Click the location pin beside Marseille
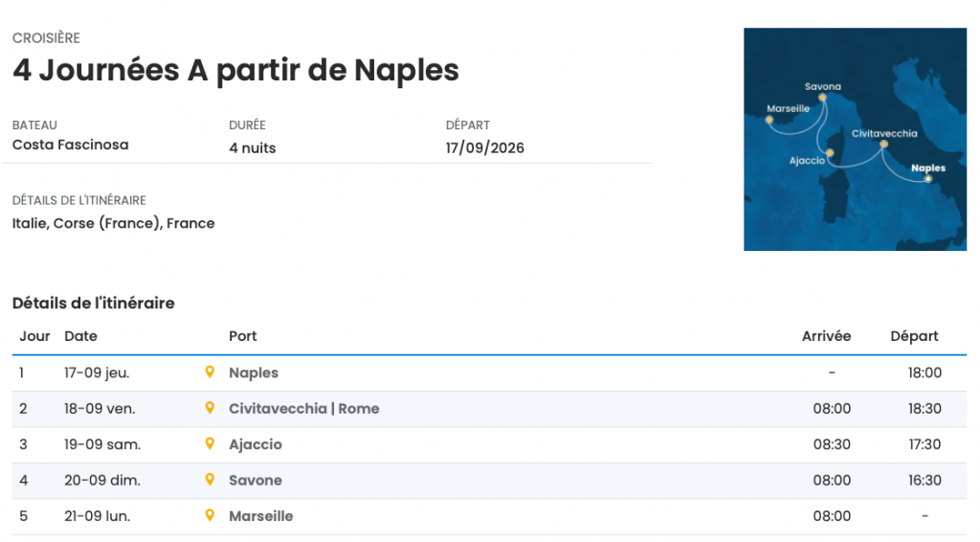The width and height of the screenshot is (980, 542). pyautogui.click(x=210, y=515)
